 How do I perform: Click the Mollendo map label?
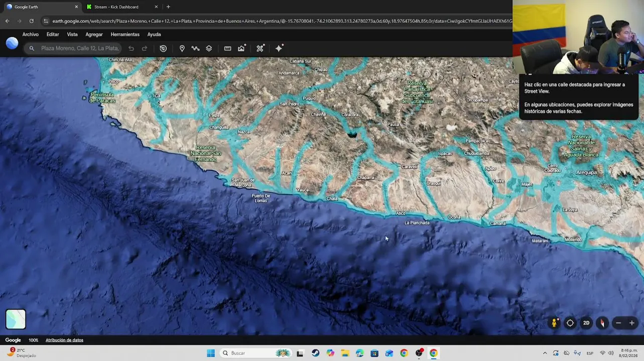click(x=573, y=240)
